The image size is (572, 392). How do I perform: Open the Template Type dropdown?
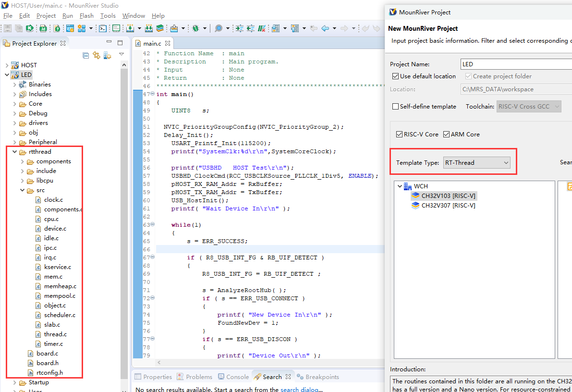coord(476,163)
